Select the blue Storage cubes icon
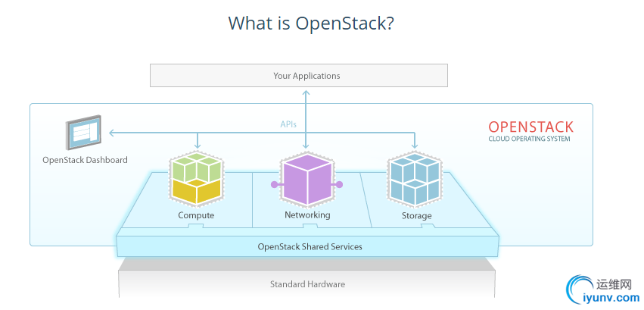This screenshot has height=310, width=644. 415,180
